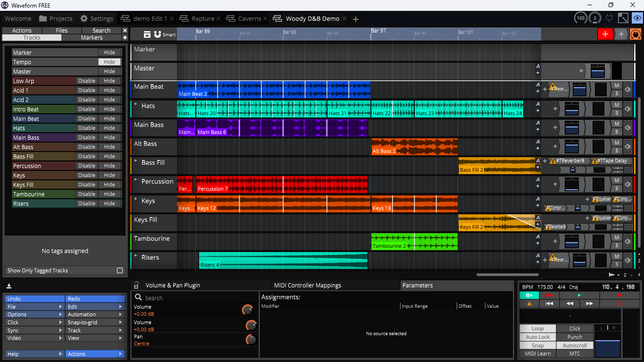Screen dimensions: 644x362
Task: Check the Show Only Tagged Tracks box
Action: [x=120, y=270]
